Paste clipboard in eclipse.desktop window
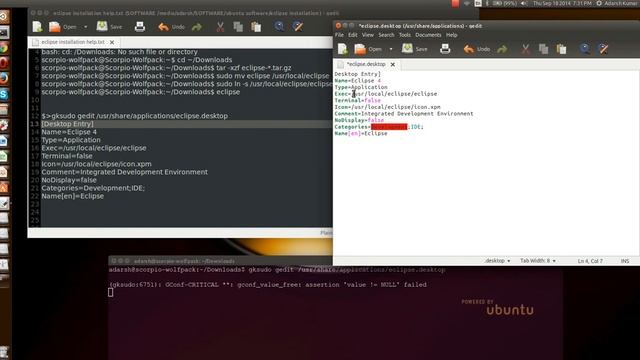The height and width of the screenshot is (360, 640). tap(562, 49)
